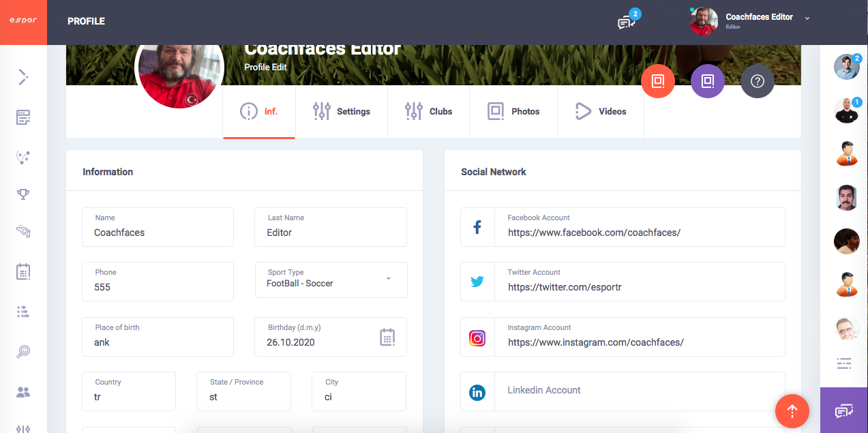Image resolution: width=868 pixels, height=433 pixels.
Task: Click the Birthday calendar picker icon
Action: (x=387, y=337)
